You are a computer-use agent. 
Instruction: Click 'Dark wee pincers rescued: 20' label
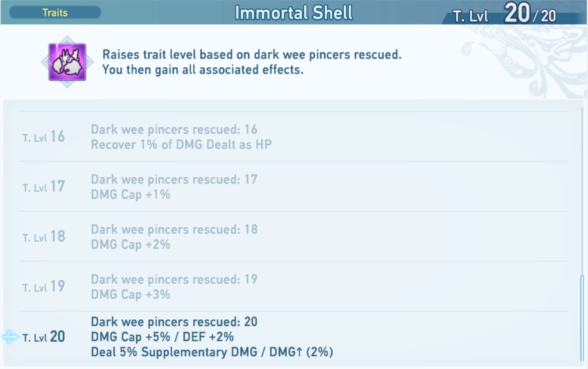[x=174, y=322]
